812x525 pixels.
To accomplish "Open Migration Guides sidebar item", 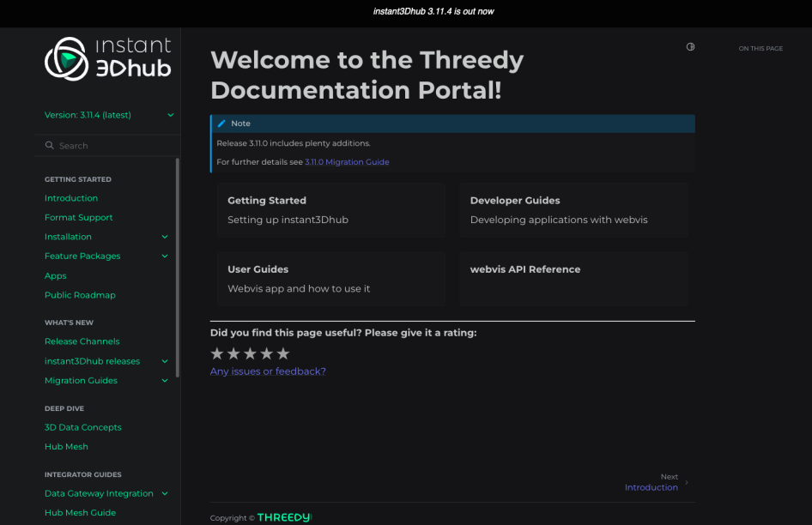I will 81,381.
